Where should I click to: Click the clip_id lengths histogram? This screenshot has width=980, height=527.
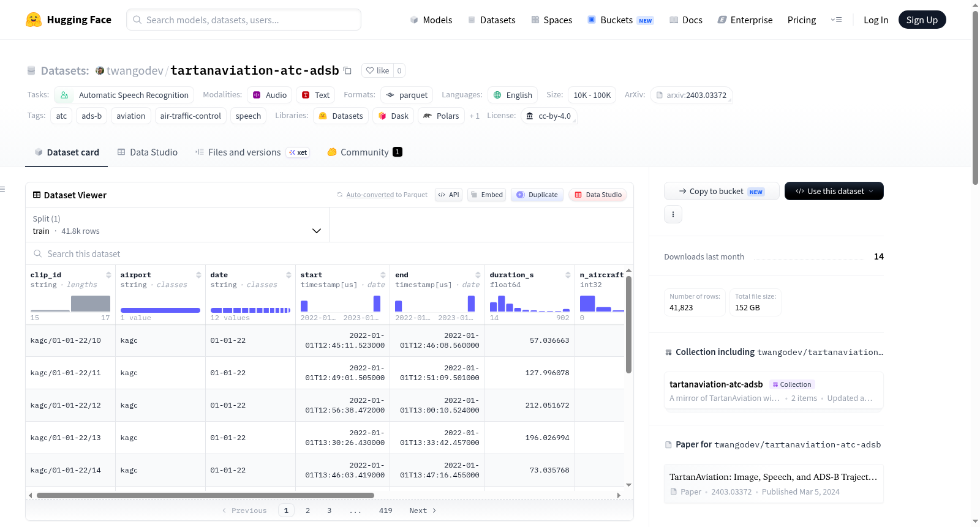[70, 304]
